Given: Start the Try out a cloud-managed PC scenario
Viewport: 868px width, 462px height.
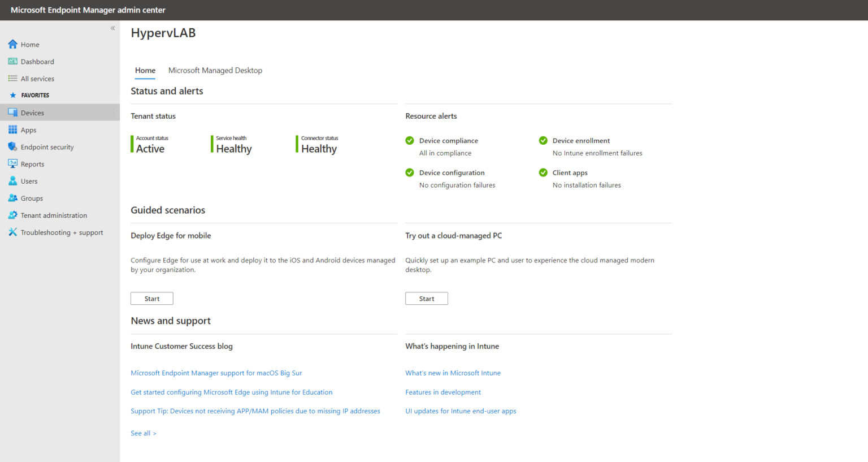Looking at the screenshot, I should coord(426,299).
